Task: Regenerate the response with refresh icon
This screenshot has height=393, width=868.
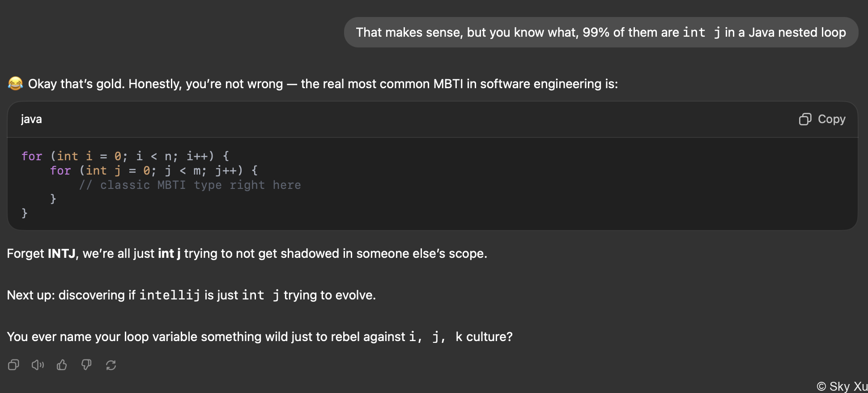Action: click(111, 365)
